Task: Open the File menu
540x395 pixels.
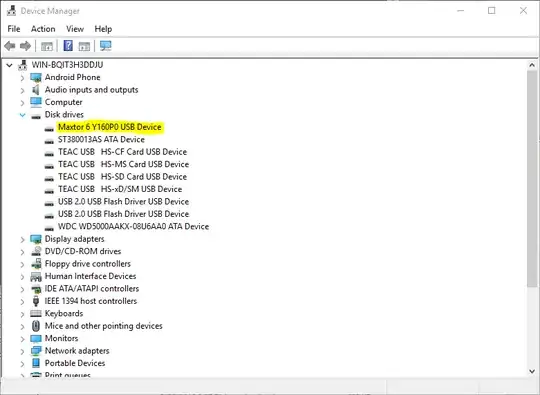Action: [14, 29]
